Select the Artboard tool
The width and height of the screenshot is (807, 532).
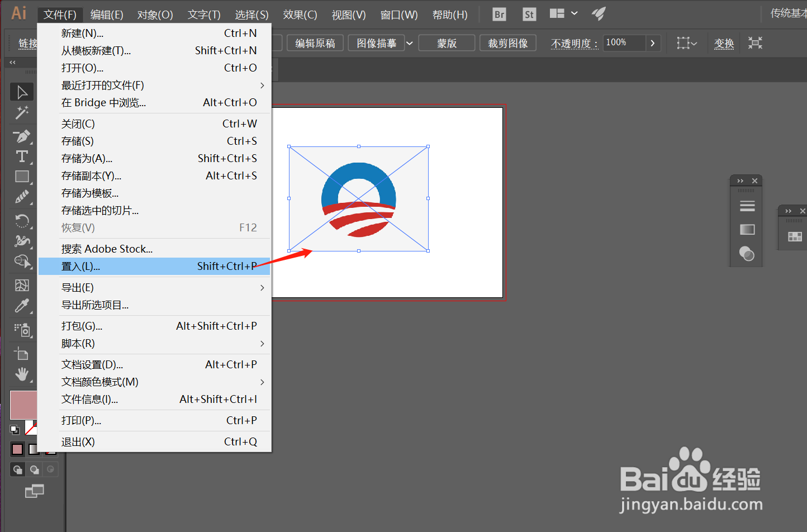[x=22, y=353]
